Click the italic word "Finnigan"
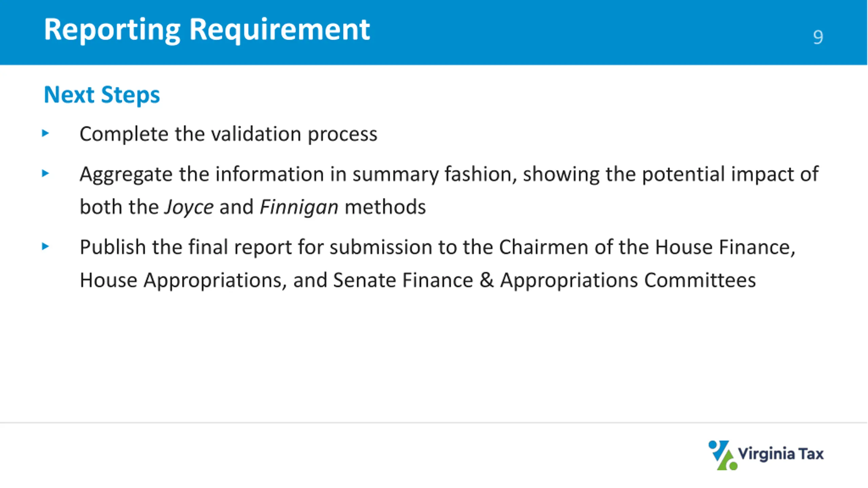Viewport: 868px width, 488px height. click(299, 207)
